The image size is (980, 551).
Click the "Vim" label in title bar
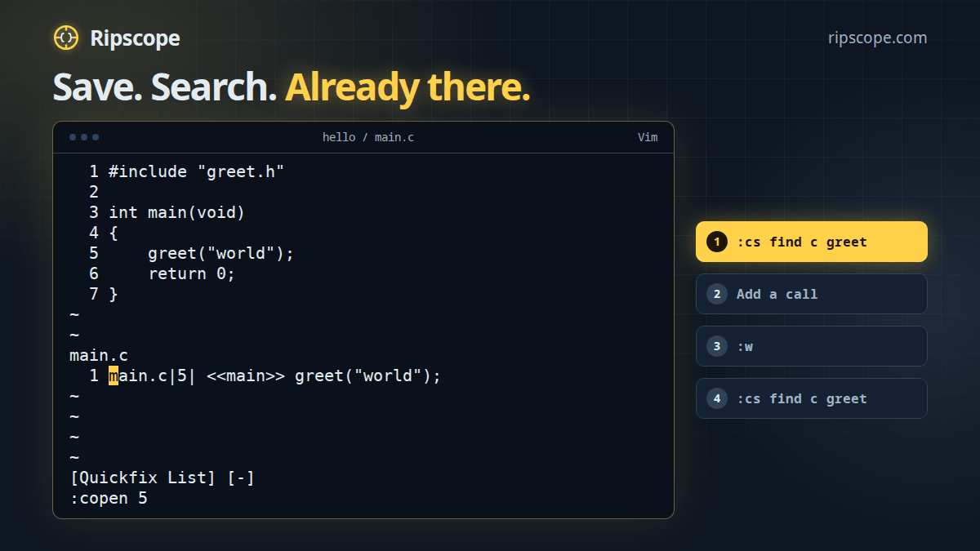648,137
